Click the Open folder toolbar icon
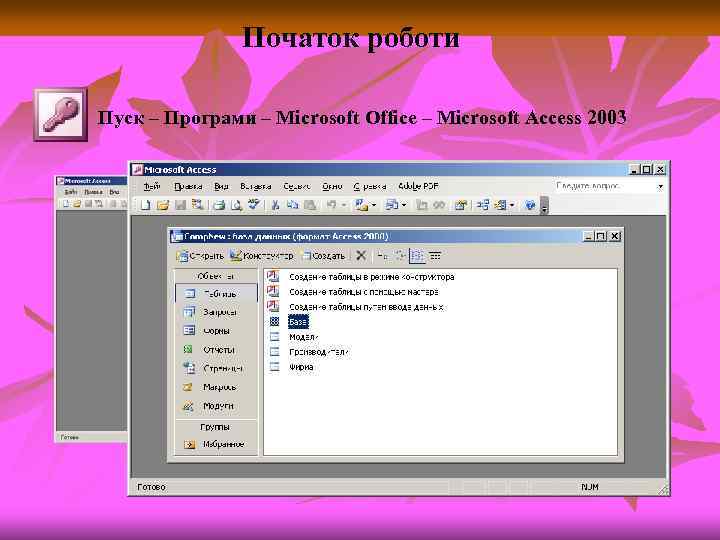Screen dimensions: 720x540 tap(163, 205)
